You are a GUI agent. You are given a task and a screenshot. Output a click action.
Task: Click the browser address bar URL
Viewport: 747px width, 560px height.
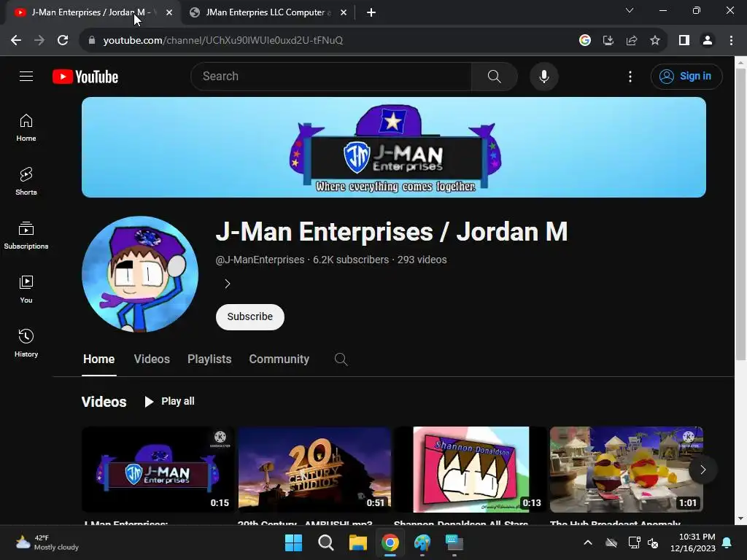223,40
